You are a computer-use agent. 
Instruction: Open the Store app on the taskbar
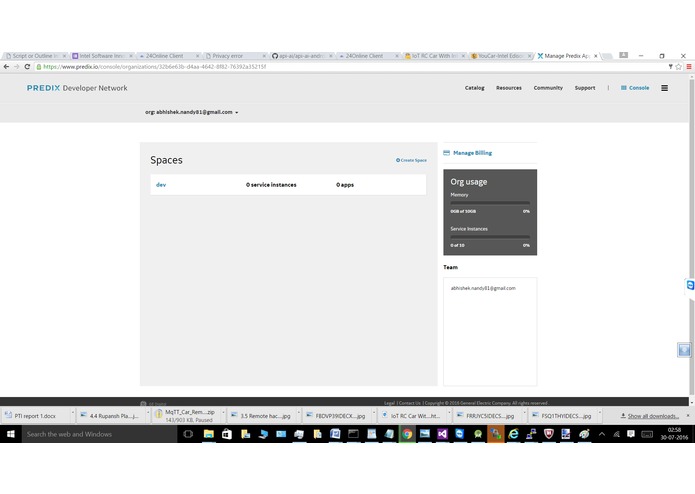pyautogui.click(x=226, y=434)
